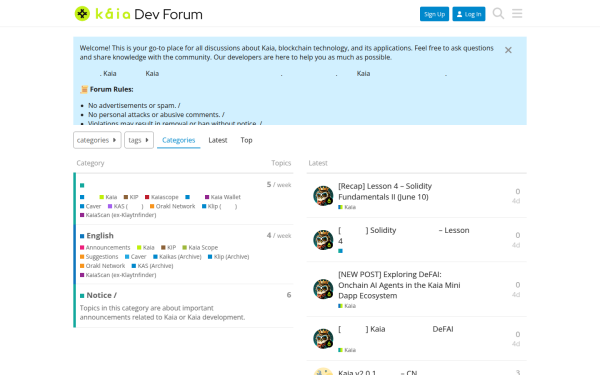Click avatar beside the Exploring DeFAI topic

pos(323,289)
